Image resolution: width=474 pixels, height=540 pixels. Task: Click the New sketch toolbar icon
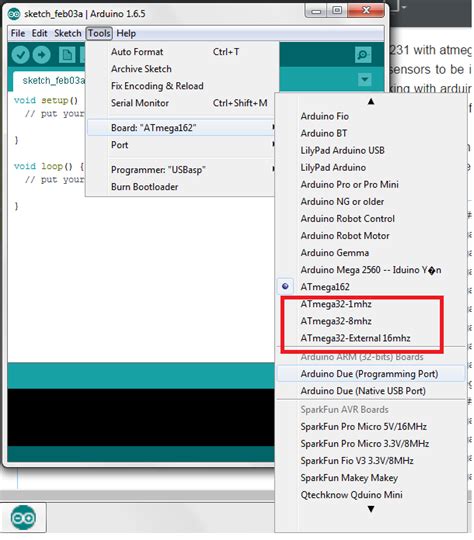[x=67, y=55]
